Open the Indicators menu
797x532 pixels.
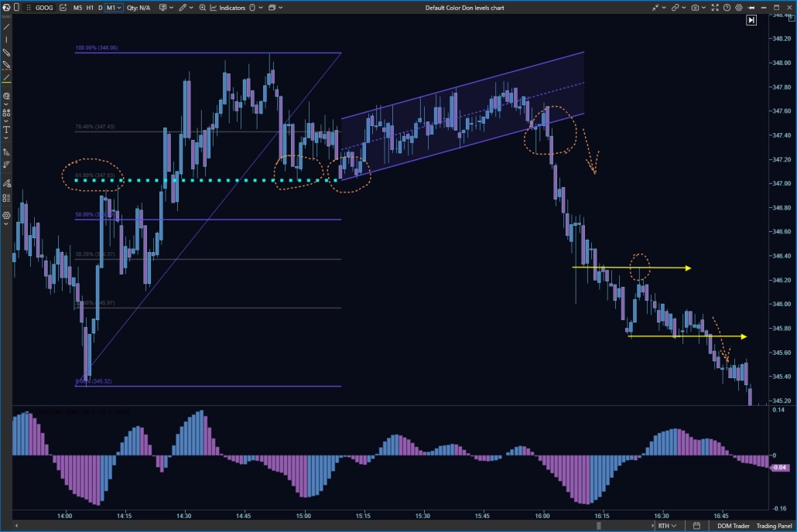tap(227, 8)
